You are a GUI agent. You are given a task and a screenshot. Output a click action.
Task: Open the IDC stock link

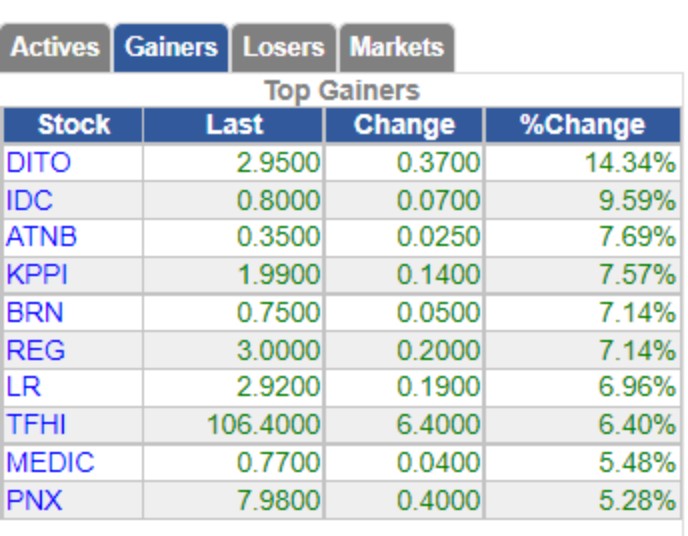pos(29,200)
